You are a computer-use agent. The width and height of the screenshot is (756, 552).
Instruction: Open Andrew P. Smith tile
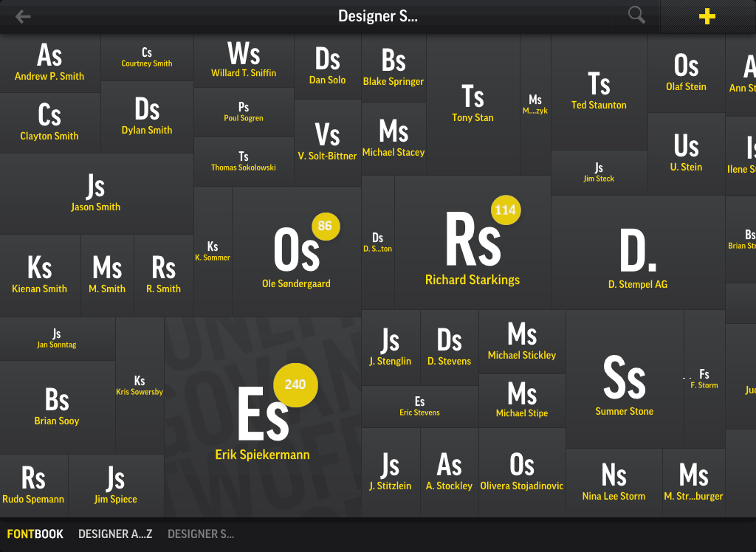(x=49, y=63)
